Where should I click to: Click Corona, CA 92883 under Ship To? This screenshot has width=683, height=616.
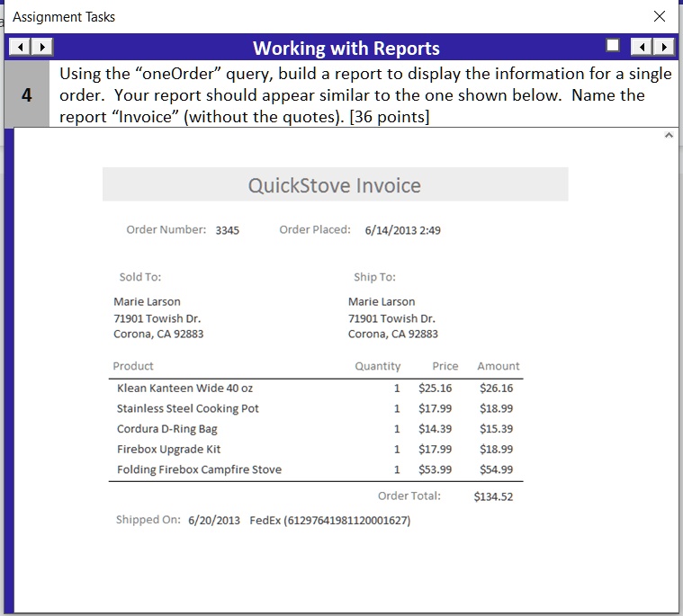point(393,334)
